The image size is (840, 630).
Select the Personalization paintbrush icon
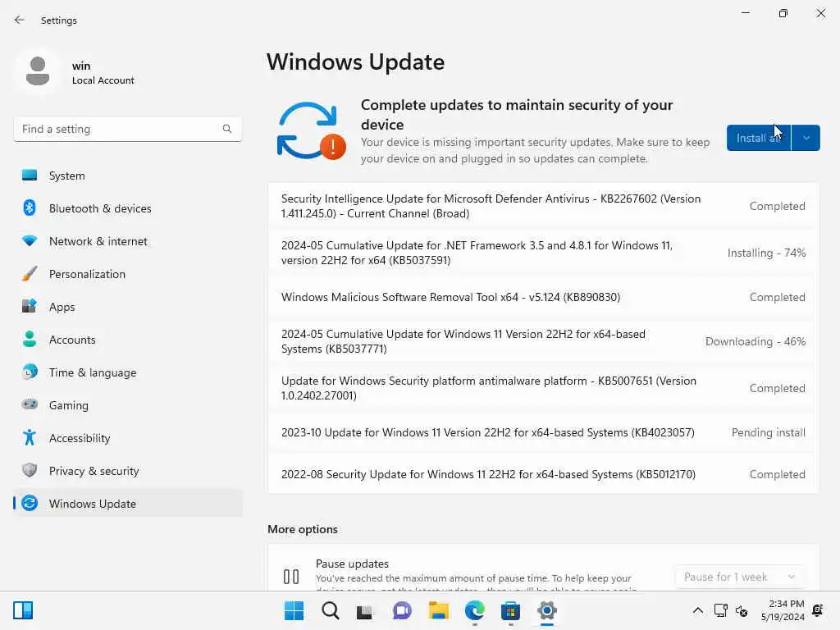click(x=30, y=274)
